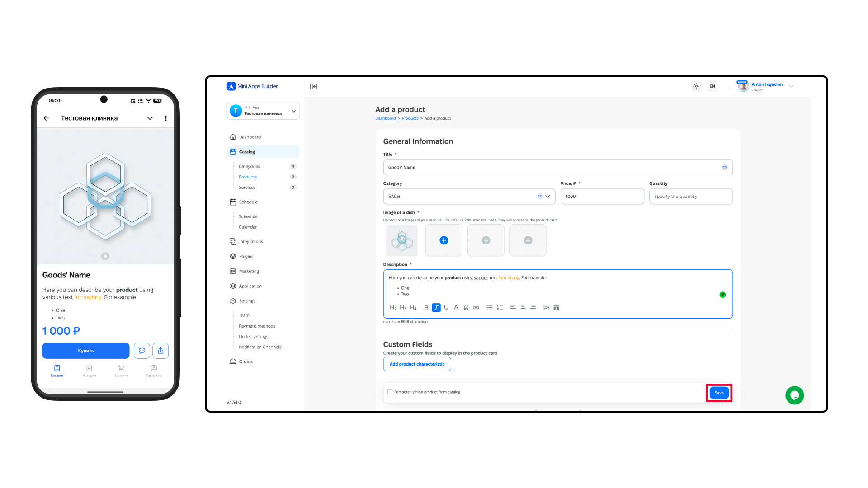Tap Купить button in phone preview
868x488 pixels.
point(86,351)
